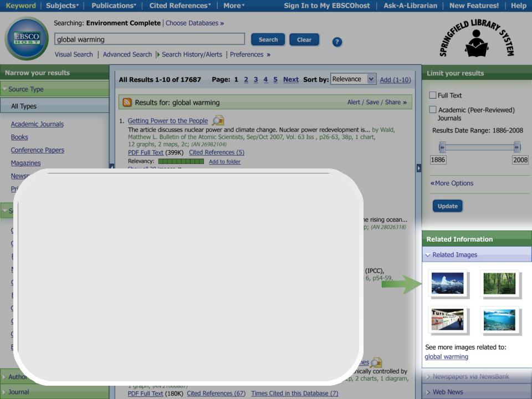Click the RSS feed icon beside Results for
This screenshot has height=399, width=532.
(x=127, y=102)
